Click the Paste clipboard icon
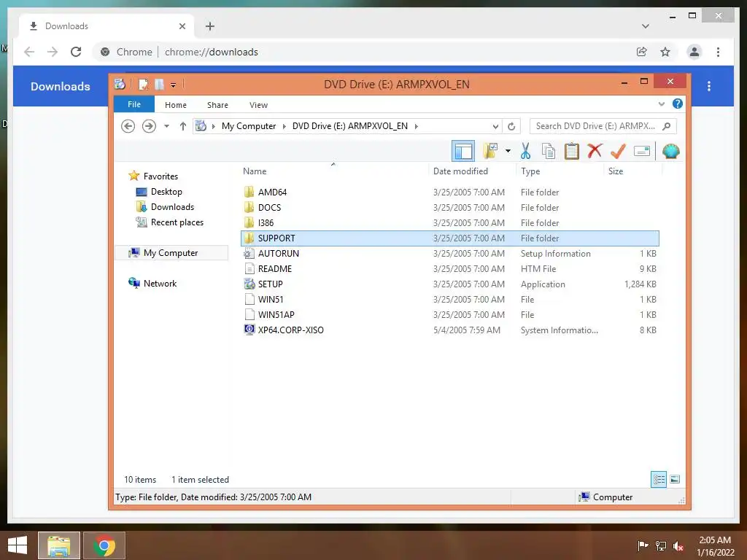This screenshot has height=560, width=747. click(x=572, y=152)
